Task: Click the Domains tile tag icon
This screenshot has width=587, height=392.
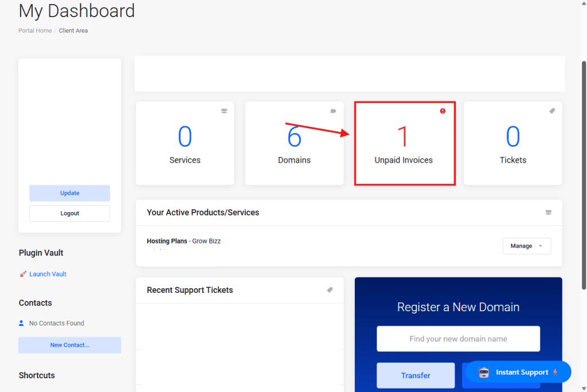Action: click(333, 111)
